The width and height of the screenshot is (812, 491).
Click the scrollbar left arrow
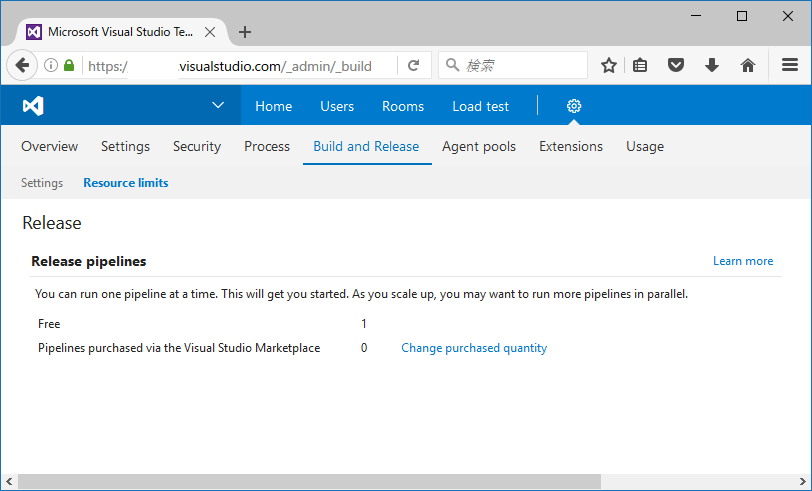(x=9, y=482)
